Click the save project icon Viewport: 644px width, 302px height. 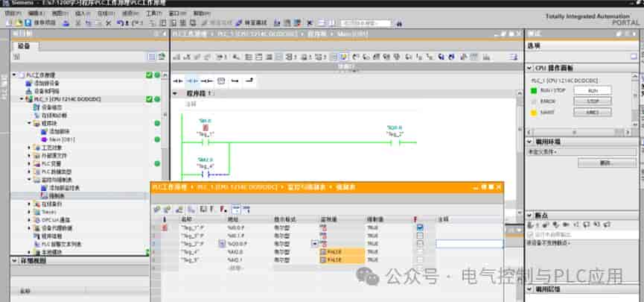coord(28,23)
